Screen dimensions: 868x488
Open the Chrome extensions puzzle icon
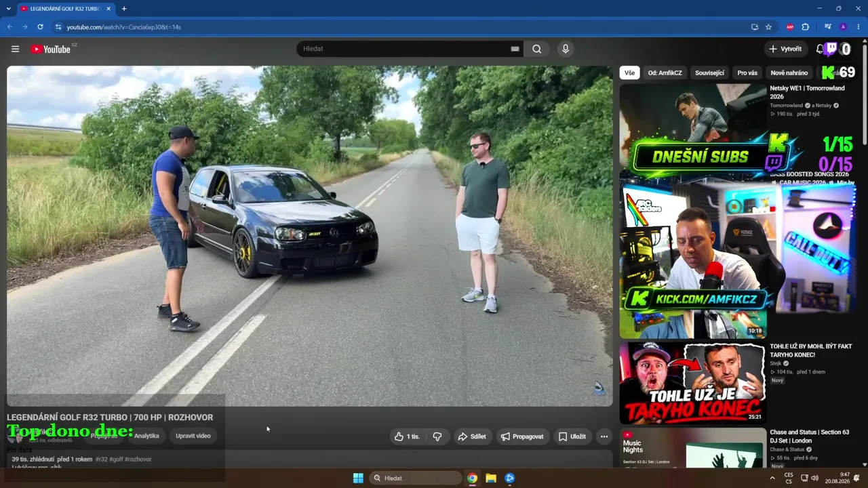point(806,27)
